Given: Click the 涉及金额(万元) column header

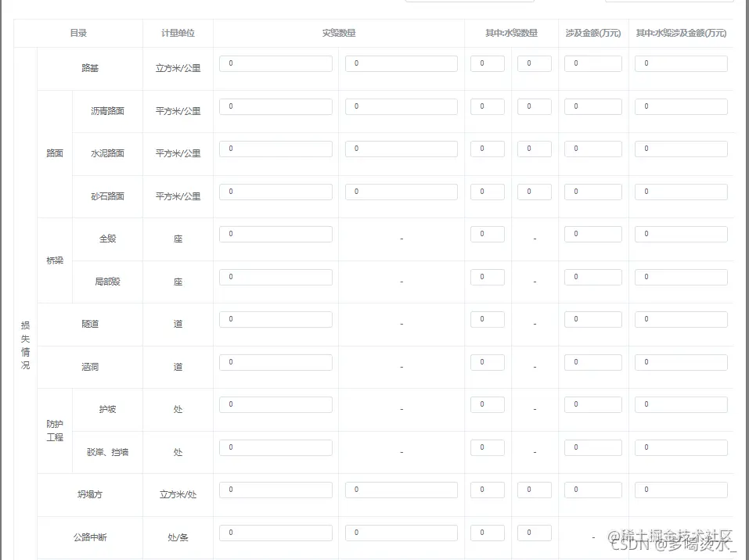Looking at the screenshot, I should [x=592, y=33].
